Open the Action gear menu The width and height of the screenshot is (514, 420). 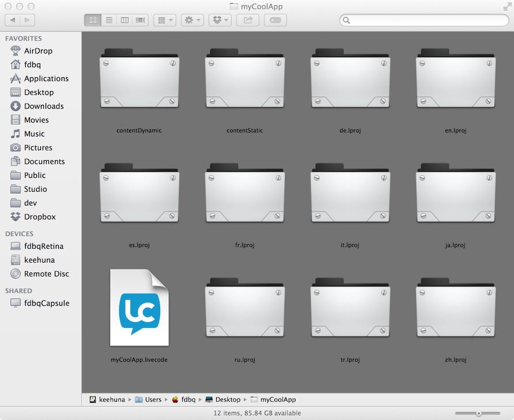pyautogui.click(x=192, y=20)
